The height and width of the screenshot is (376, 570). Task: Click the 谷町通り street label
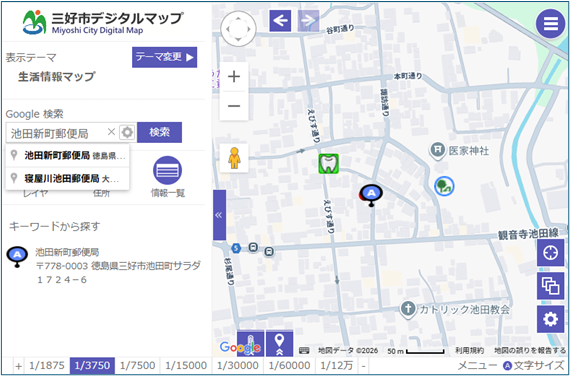[340, 29]
